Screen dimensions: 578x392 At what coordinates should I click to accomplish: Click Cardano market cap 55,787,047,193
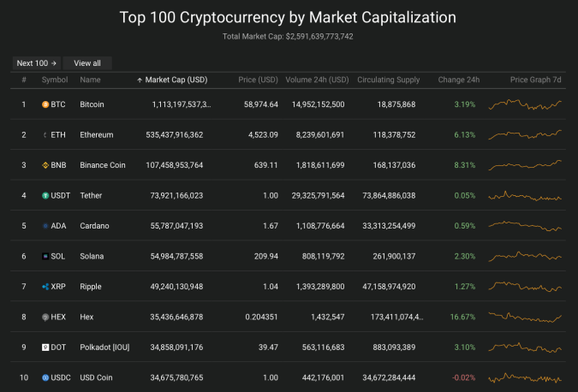(176, 226)
